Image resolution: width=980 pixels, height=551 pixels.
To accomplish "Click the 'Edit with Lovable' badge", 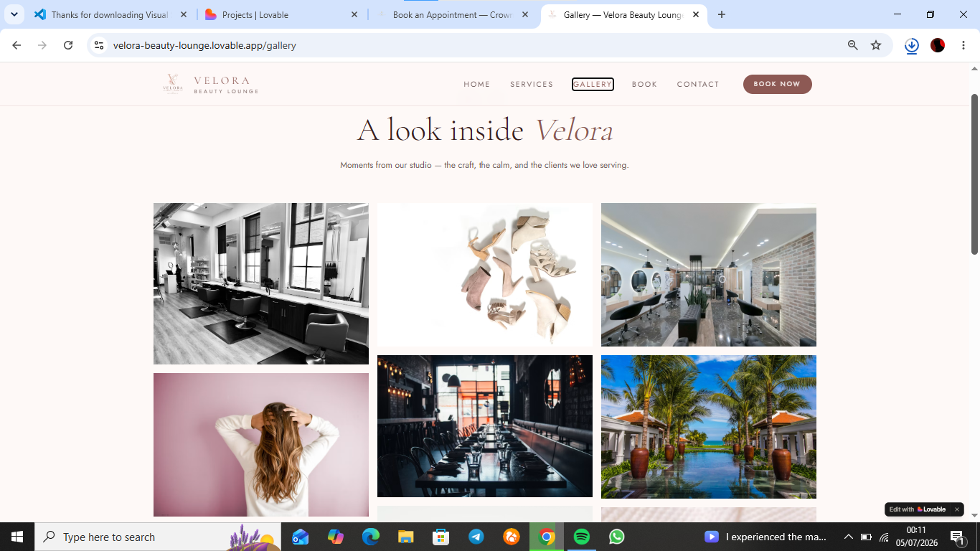I will click(x=918, y=509).
